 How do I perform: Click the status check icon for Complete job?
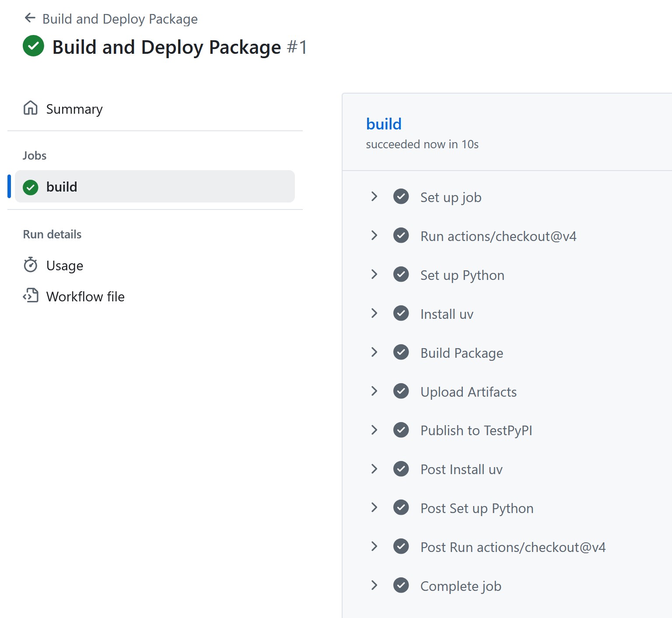tap(401, 585)
